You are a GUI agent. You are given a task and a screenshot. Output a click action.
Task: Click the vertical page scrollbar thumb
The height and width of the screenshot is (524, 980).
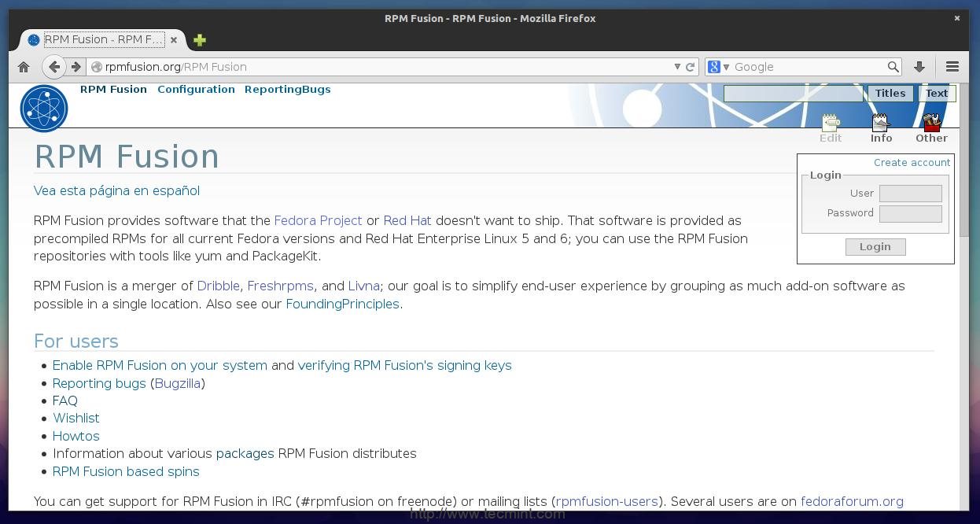click(964, 161)
